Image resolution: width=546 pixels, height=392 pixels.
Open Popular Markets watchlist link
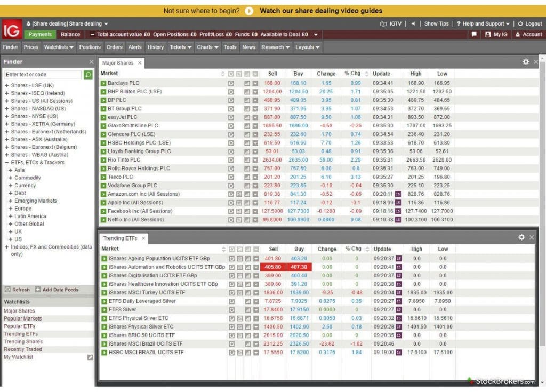(22, 319)
